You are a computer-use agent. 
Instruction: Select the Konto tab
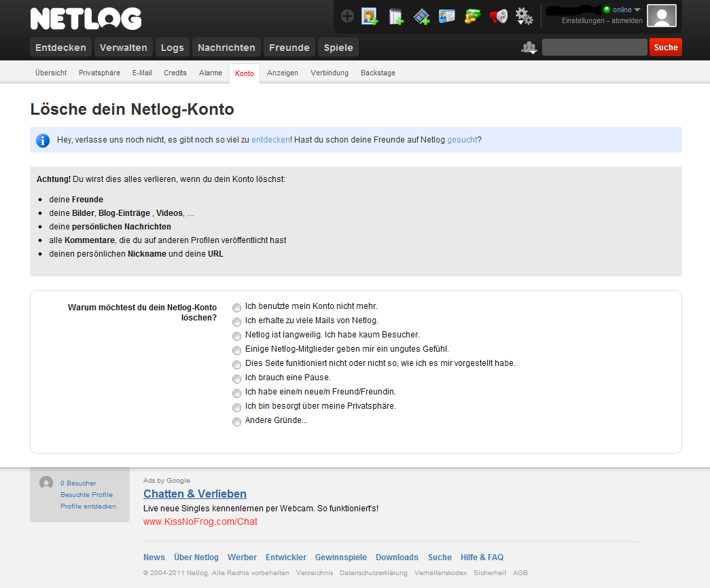pos(245,73)
